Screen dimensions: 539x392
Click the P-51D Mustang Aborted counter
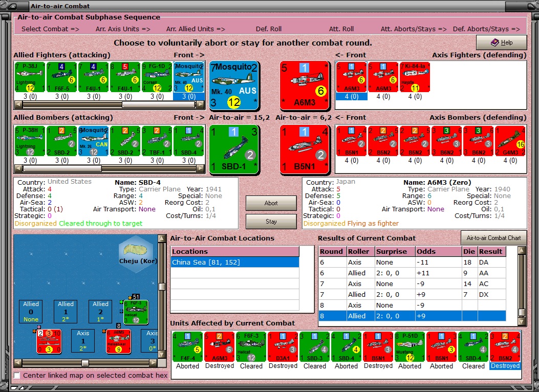[409, 346]
